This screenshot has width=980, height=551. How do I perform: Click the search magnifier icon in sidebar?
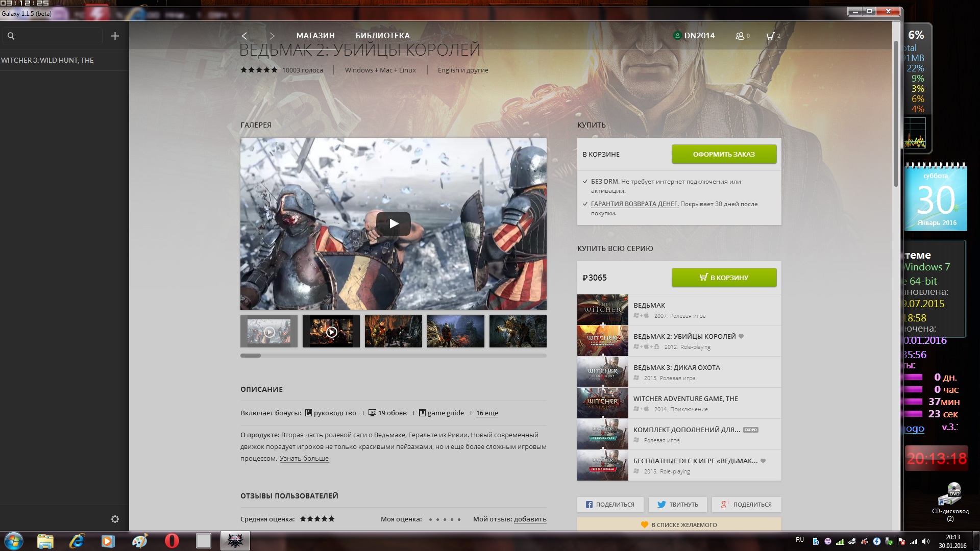(11, 36)
